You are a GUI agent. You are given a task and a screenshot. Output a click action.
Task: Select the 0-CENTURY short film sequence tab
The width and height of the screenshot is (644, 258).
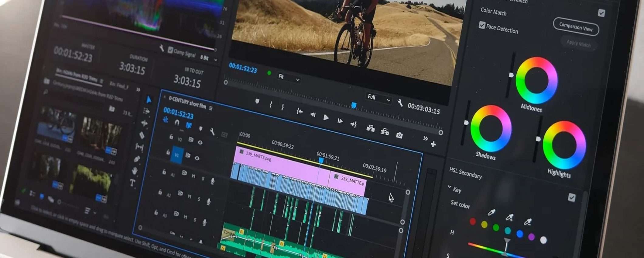[187, 103]
